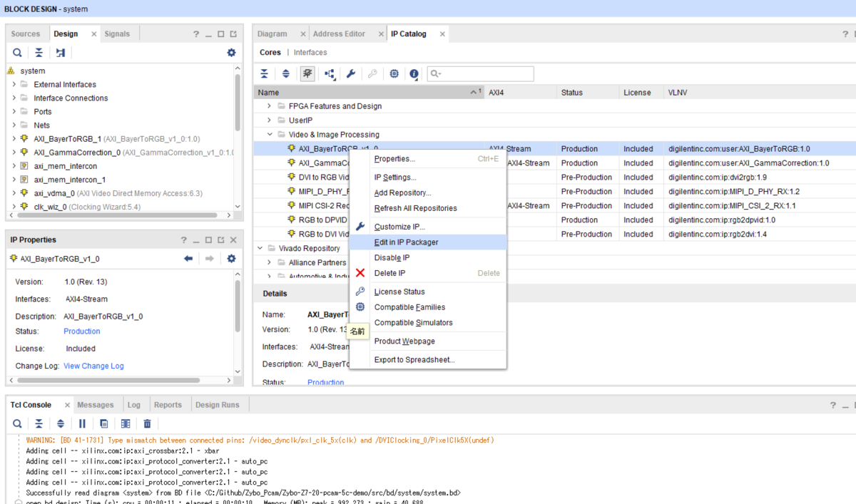Click the chip compatible families icon

(x=394, y=73)
